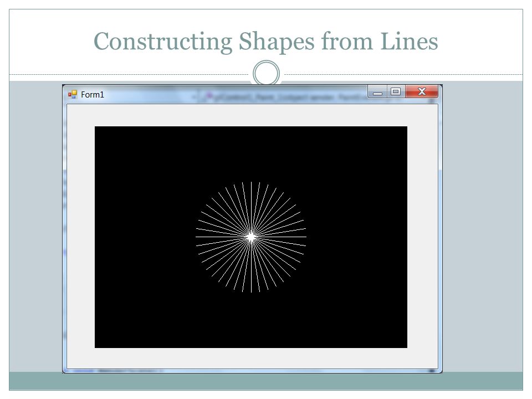The width and height of the screenshot is (532, 399).
Task: Maximize the Form1 window
Action: click(x=396, y=91)
